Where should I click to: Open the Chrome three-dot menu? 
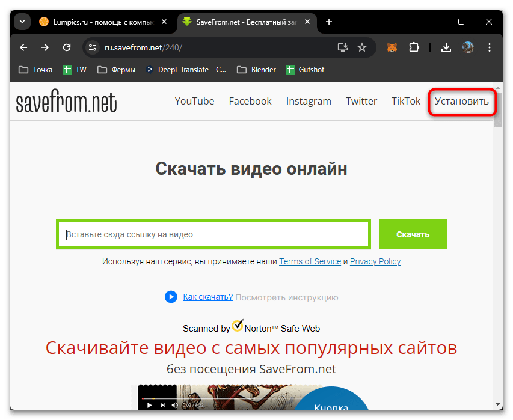tap(489, 47)
